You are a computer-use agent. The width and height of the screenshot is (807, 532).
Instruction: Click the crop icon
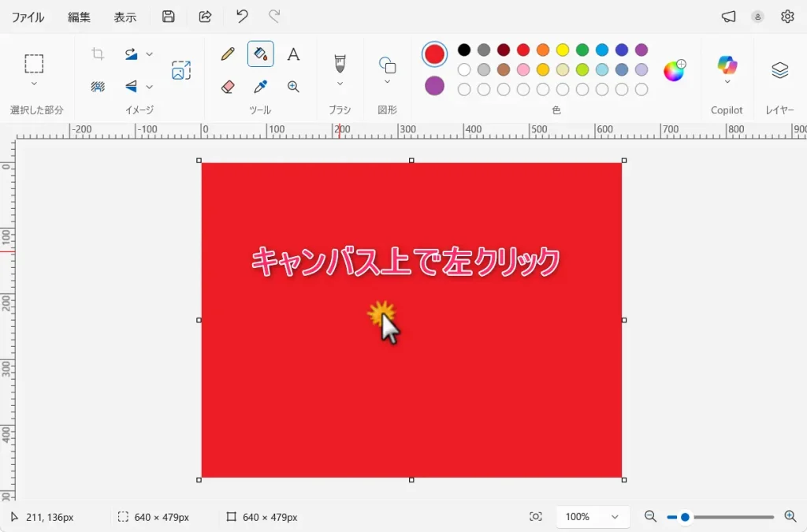(x=98, y=54)
